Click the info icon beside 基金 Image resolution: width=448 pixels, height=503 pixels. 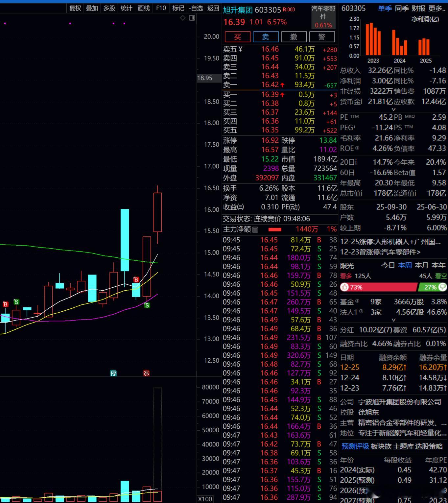coord(357,300)
